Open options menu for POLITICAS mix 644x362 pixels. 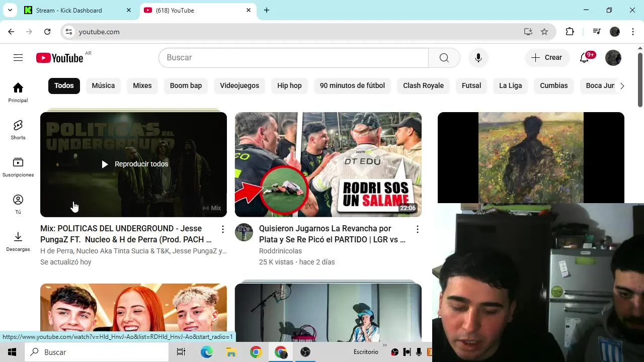point(223,229)
